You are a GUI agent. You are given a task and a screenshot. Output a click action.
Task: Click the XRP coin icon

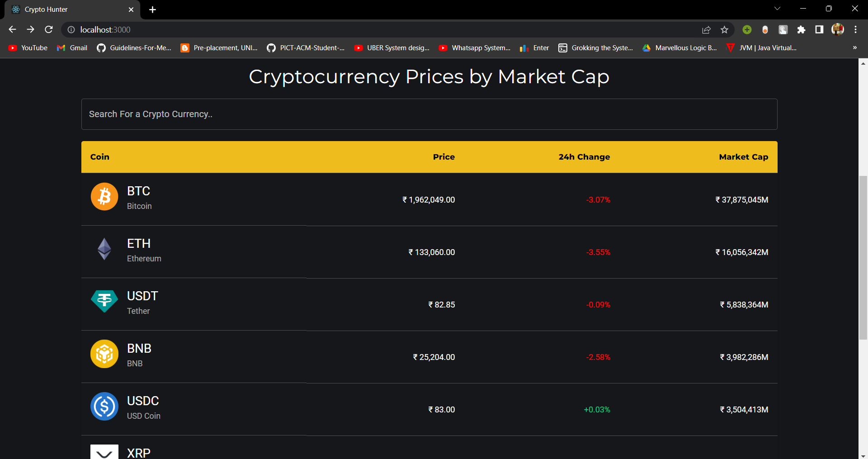(x=104, y=452)
